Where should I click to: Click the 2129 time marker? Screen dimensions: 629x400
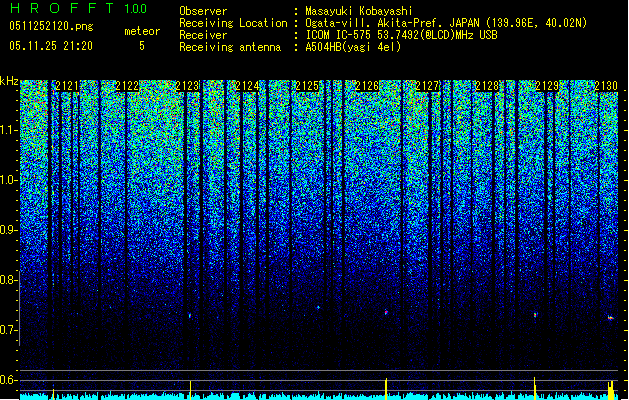point(547,86)
